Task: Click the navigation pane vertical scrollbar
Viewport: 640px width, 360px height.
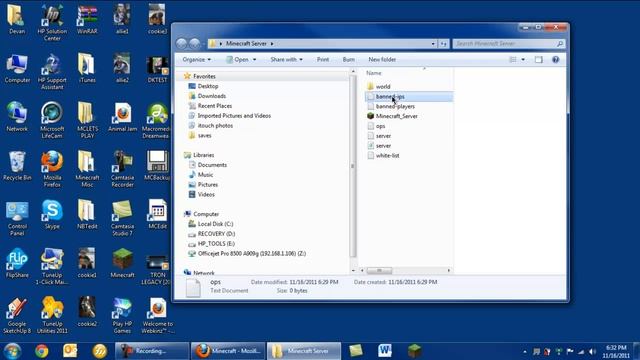Action: [x=352, y=166]
